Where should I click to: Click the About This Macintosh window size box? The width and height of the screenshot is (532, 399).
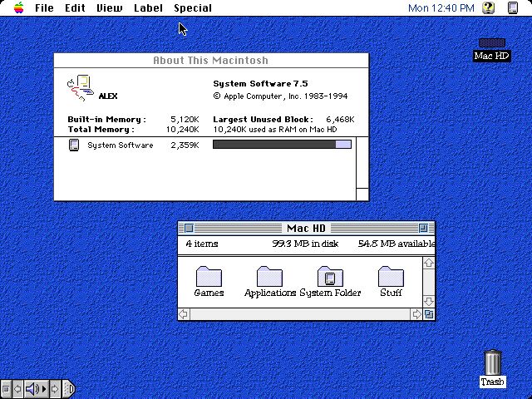(362, 195)
